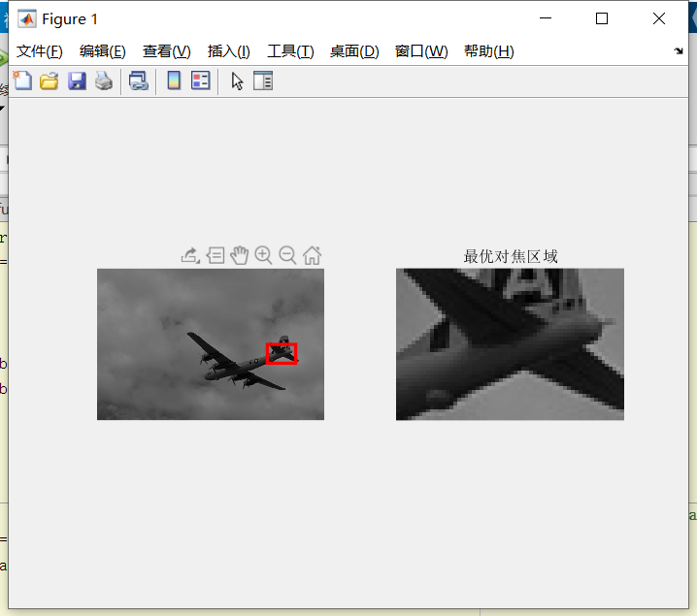The image size is (697, 616).
Task: Select the zoom in magnifier
Action: point(264,255)
